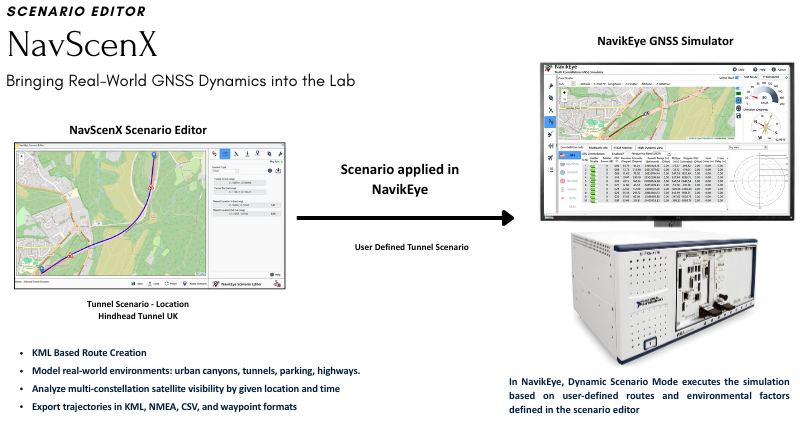Click the Open button in Scenario Editor footer
Screen dimensions: 800x434
tap(137, 284)
